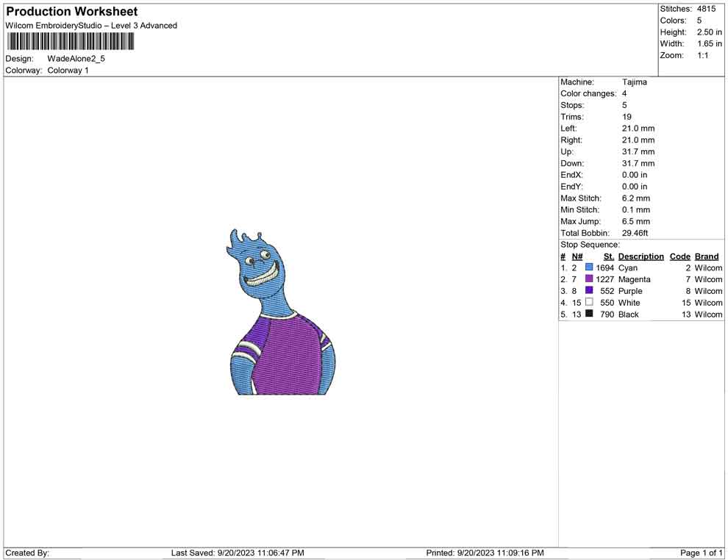Click the Height value 2.50 in
728x560 pixels.
coord(710,32)
